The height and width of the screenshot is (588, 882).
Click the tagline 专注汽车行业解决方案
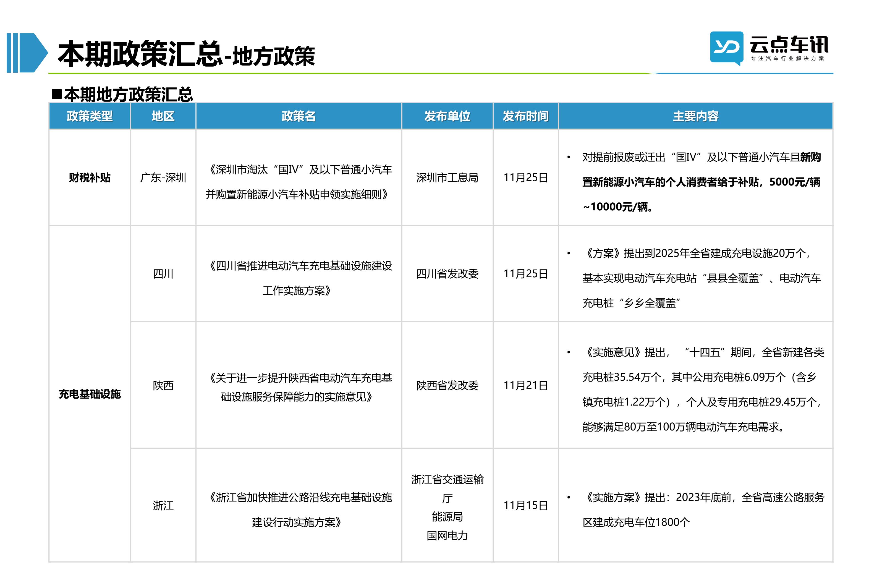coord(787,59)
